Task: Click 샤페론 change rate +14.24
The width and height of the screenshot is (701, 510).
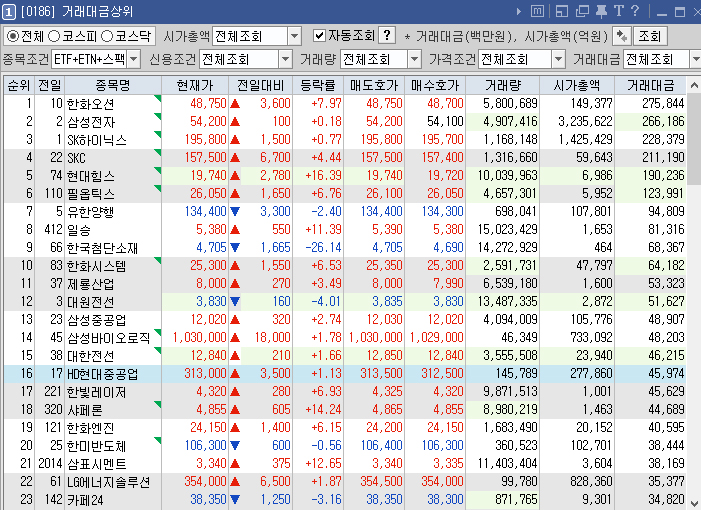Action: (323, 410)
